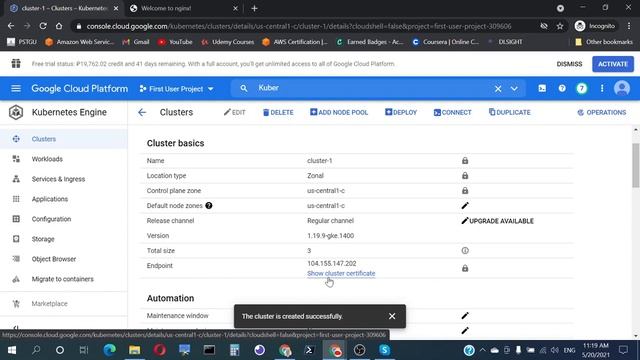
Task: Edit Default node zones pencil icon
Action: (465, 206)
